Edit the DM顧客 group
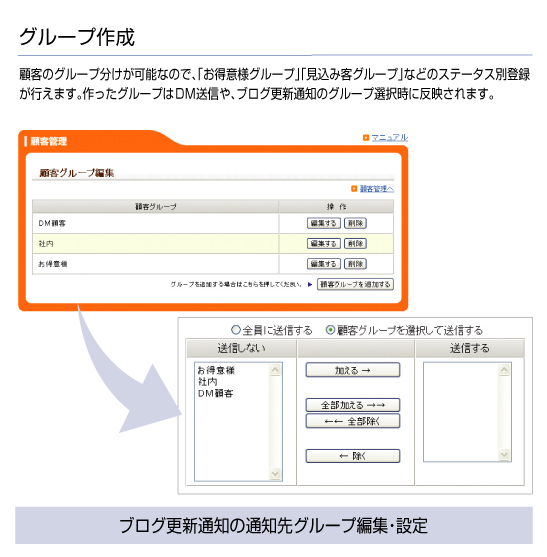 [x=324, y=223]
